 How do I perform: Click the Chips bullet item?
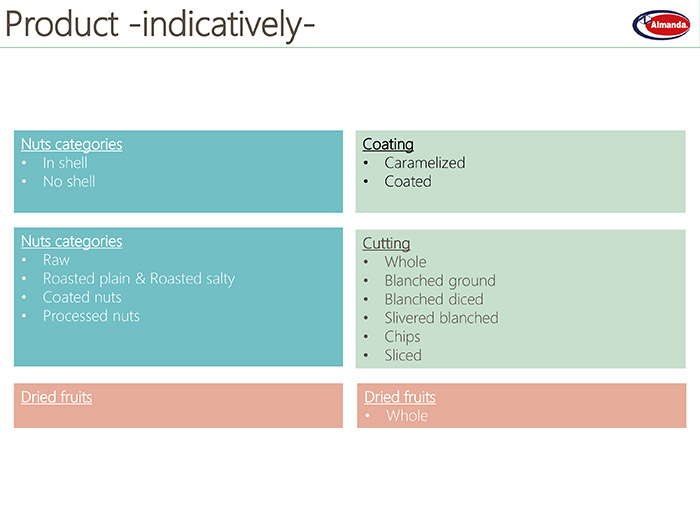pos(403,337)
